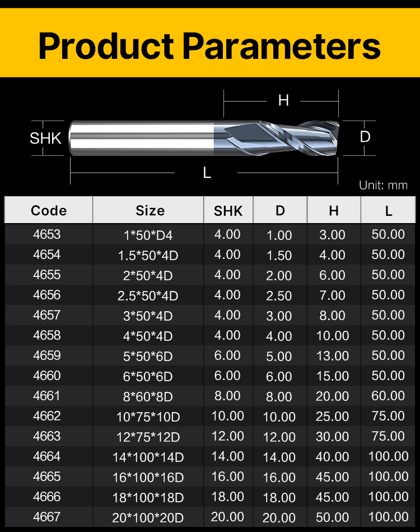Screen dimensions: 420x532
Task: Click the L length label below the tool
Action: 207,173
